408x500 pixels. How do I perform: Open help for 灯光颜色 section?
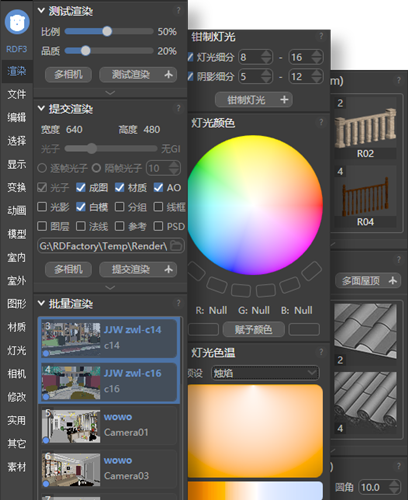pyautogui.click(x=321, y=122)
